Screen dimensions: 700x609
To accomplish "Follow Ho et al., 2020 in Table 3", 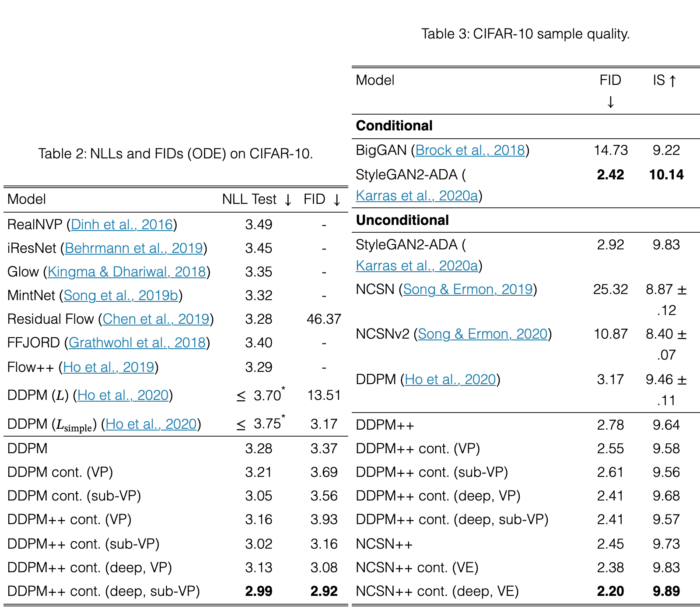I will click(x=451, y=379).
